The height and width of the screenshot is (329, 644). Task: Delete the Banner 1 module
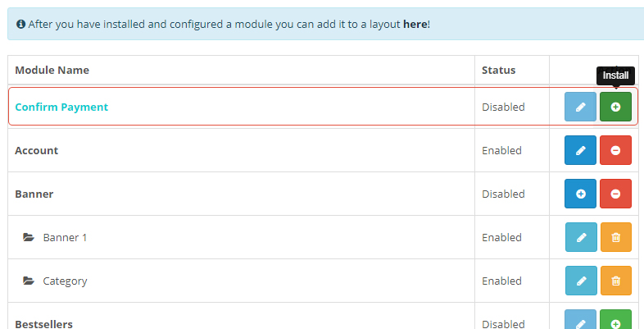615,238
